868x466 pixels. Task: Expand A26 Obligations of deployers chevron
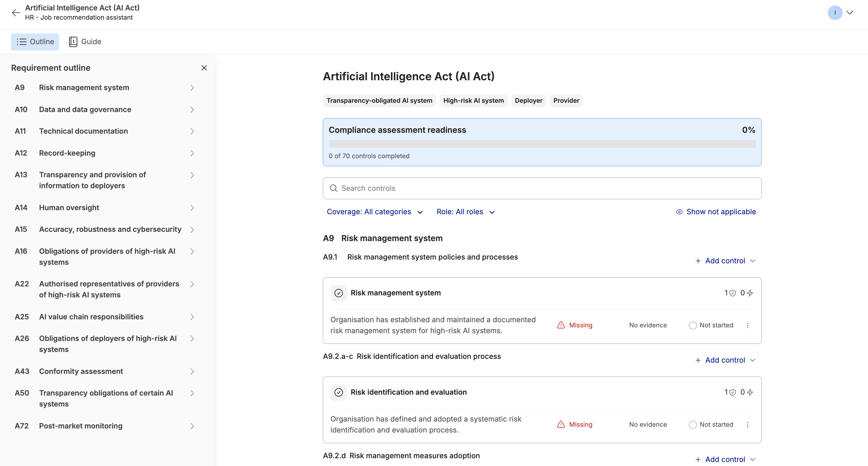click(192, 339)
